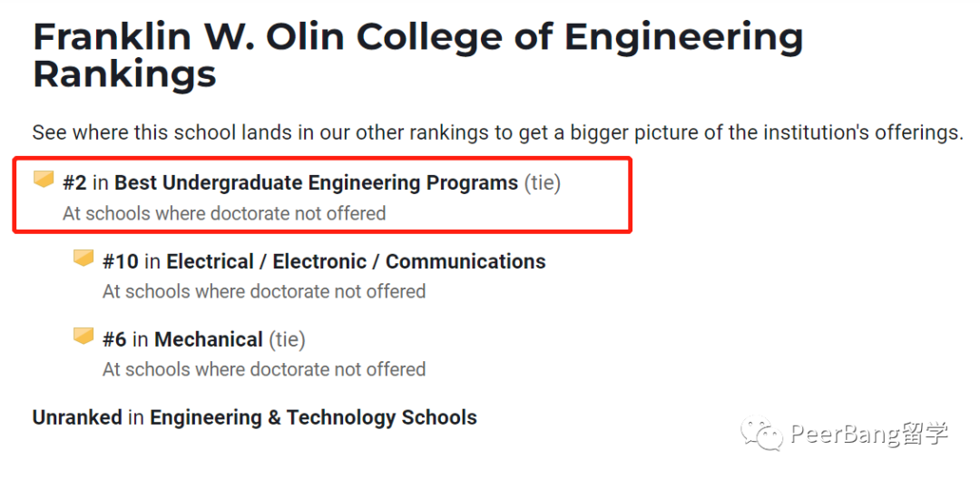The image size is (980, 479).
Task: Click the (tie) label after Engineering Programs
Action: (542, 183)
